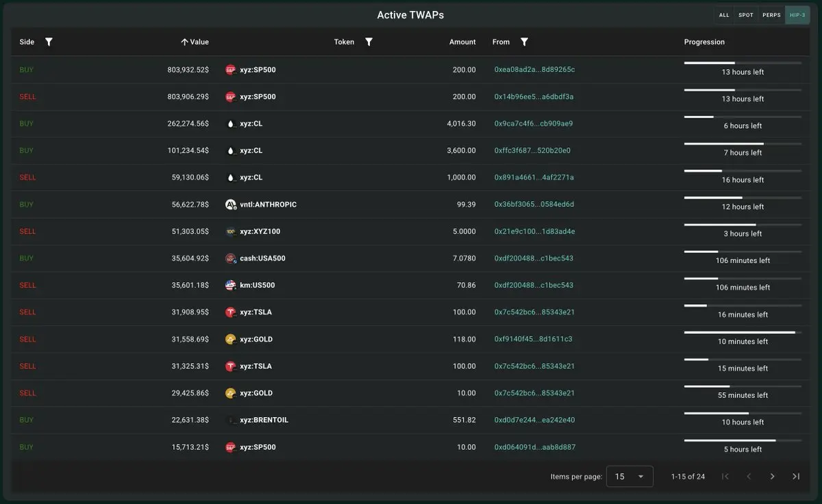This screenshot has height=504, width=822.
Task: Open address 0x36bf3065...0584ed6d
Action: pos(534,205)
